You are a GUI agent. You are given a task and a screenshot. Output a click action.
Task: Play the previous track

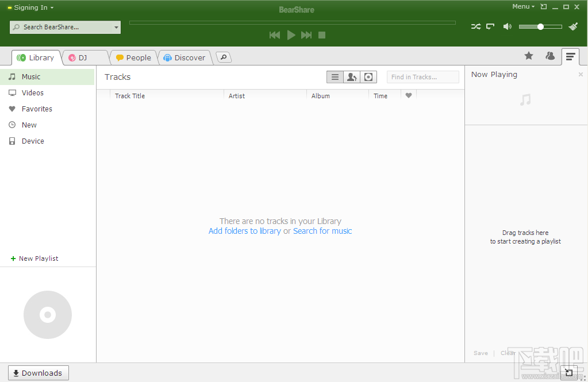(275, 35)
